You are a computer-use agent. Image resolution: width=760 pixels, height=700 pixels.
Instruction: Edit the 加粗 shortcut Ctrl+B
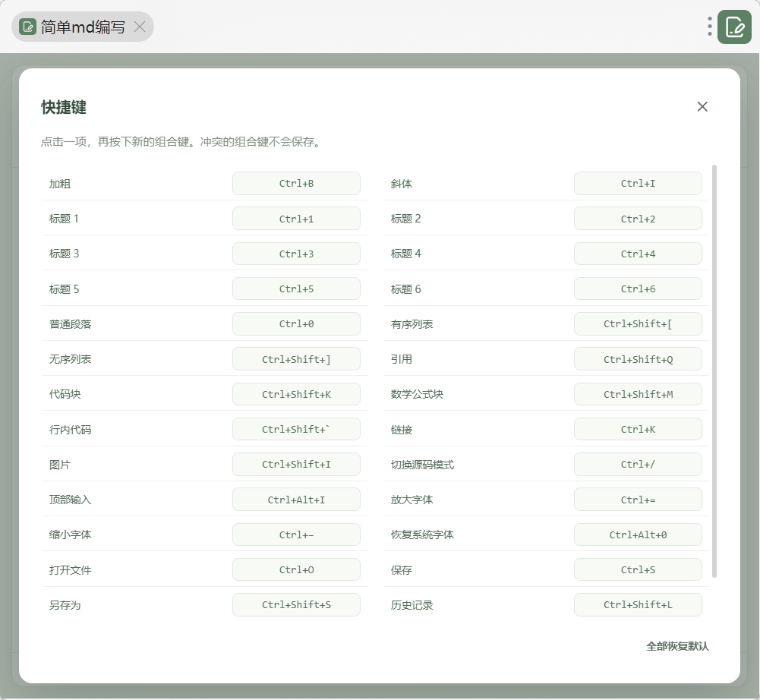click(x=296, y=183)
